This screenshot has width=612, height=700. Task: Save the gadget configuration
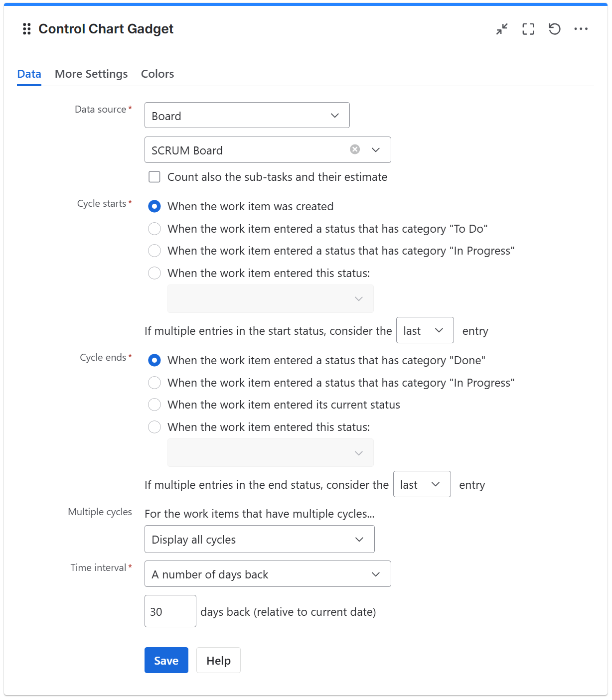coord(166,660)
